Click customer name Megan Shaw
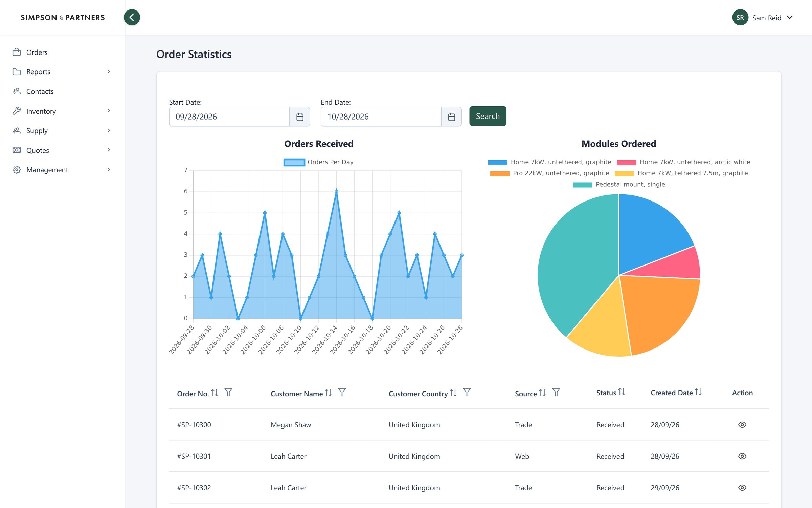 291,425
